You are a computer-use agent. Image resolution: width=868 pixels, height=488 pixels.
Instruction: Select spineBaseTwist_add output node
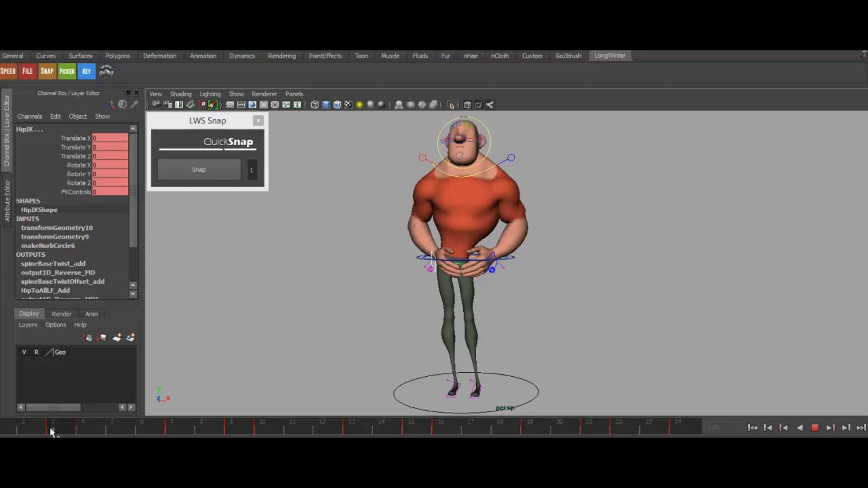53,264
